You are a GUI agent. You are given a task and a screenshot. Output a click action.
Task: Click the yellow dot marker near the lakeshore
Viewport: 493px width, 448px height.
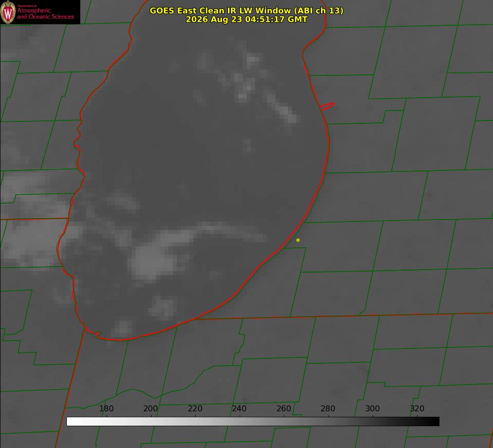point(298,240)
